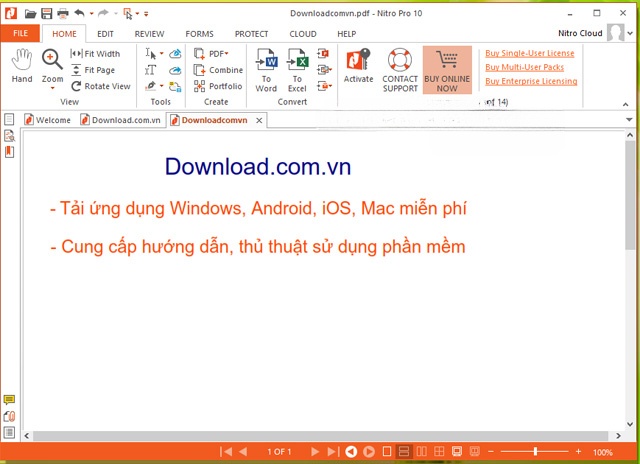Open the PROTECT ribbon tab
Screen dimensions: 640x464
(x=251, y=34)
